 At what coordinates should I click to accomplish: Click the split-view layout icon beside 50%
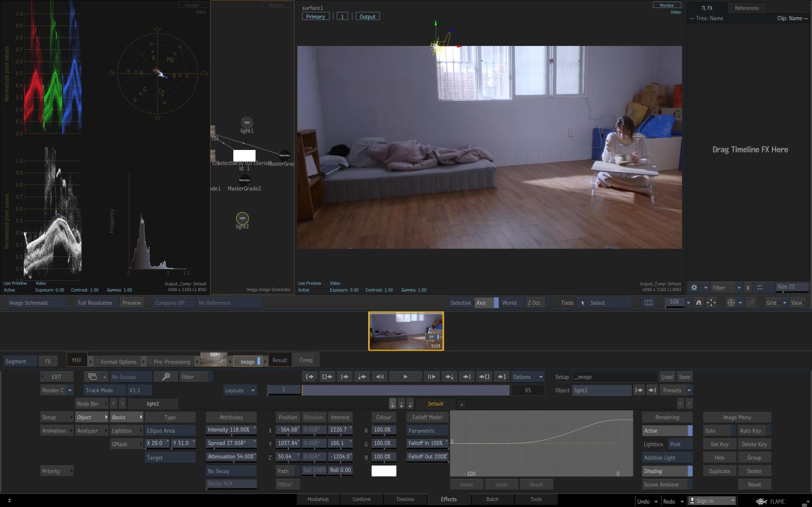click(649, 302)
